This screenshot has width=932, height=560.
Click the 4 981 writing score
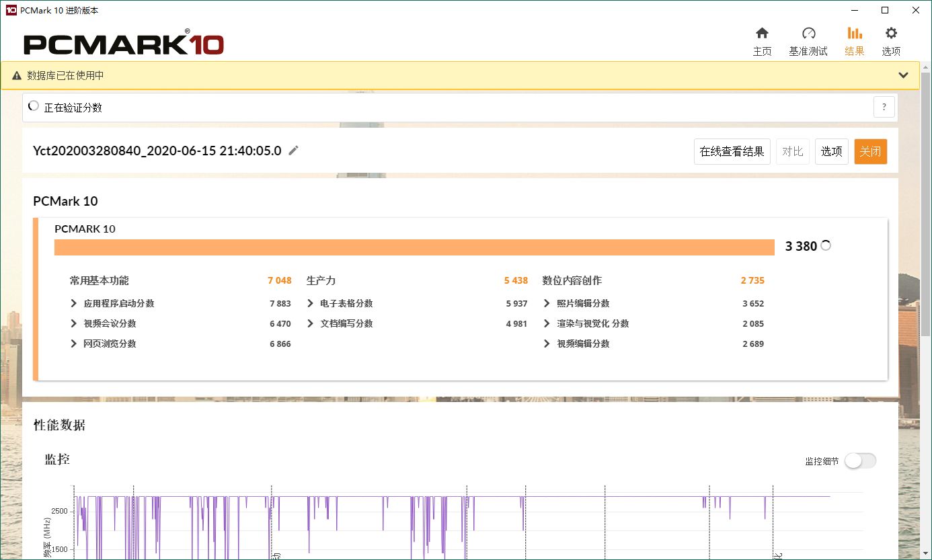click(x=517, y=323)
